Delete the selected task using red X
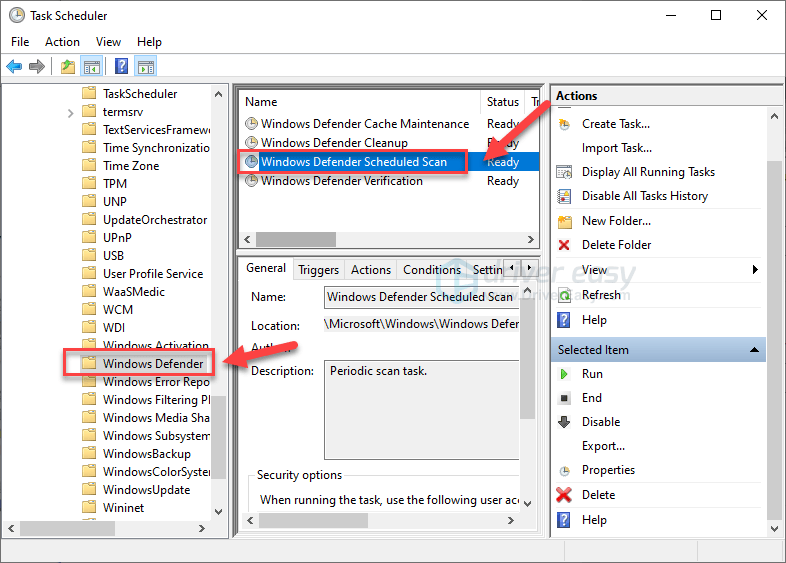 click(598, 495)
